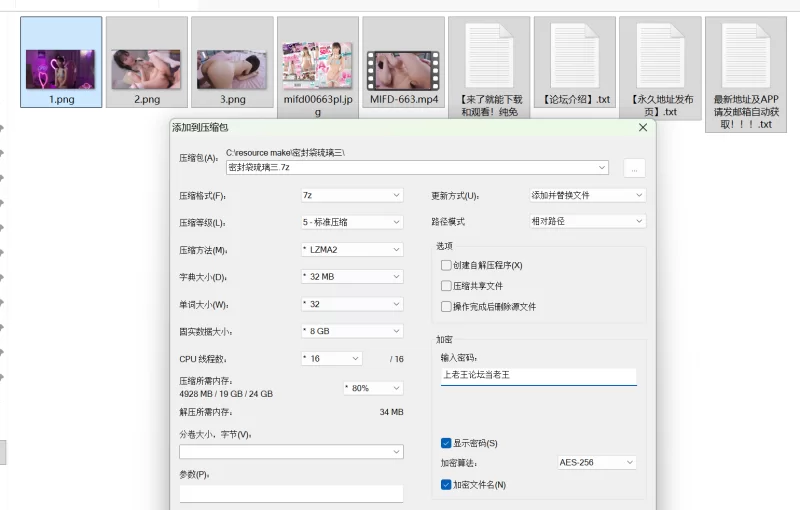Select the 3.png file icon
The height and width of the screenshot is (510, 800).
click(232, 69)
